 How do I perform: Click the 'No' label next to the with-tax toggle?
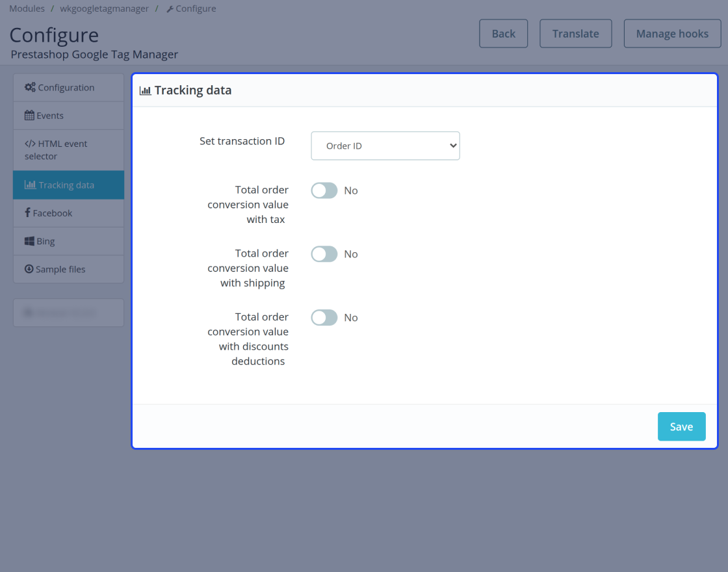pos(351,190)
